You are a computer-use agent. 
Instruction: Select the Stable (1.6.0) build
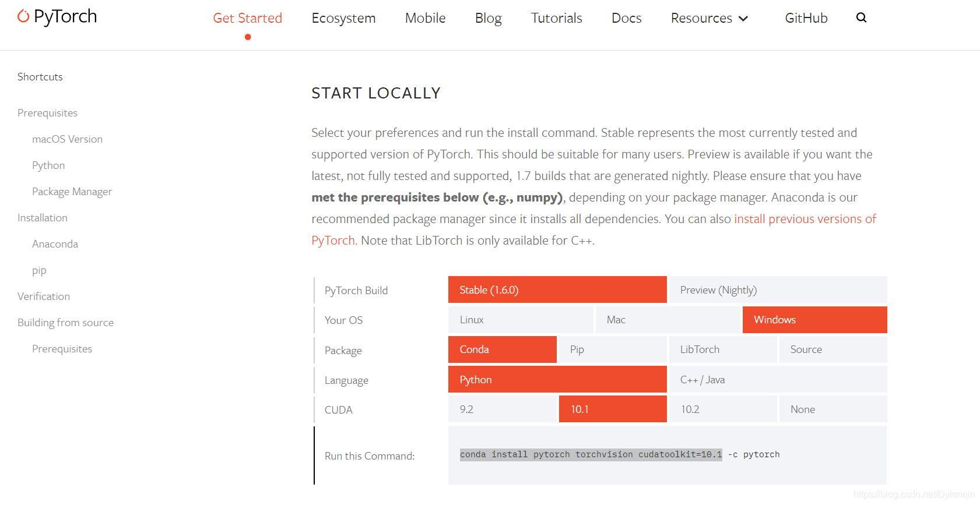tap(557, 289)
